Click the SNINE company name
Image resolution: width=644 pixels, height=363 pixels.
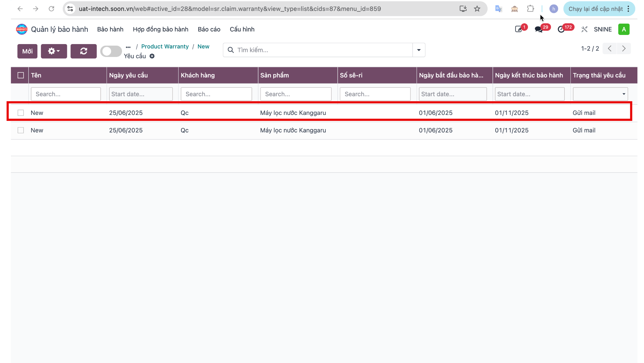(x=603, y=29)
